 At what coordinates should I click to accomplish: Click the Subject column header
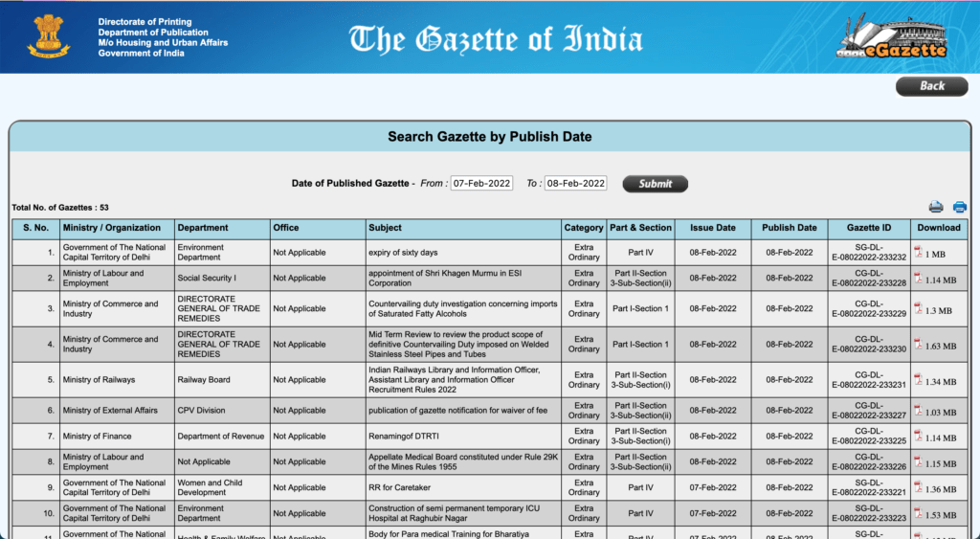click(386, 228)
